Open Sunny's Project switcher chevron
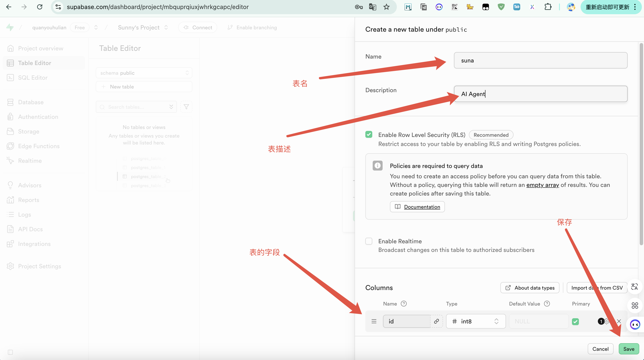This screenshot has width=644, height=360. [166, 28]
